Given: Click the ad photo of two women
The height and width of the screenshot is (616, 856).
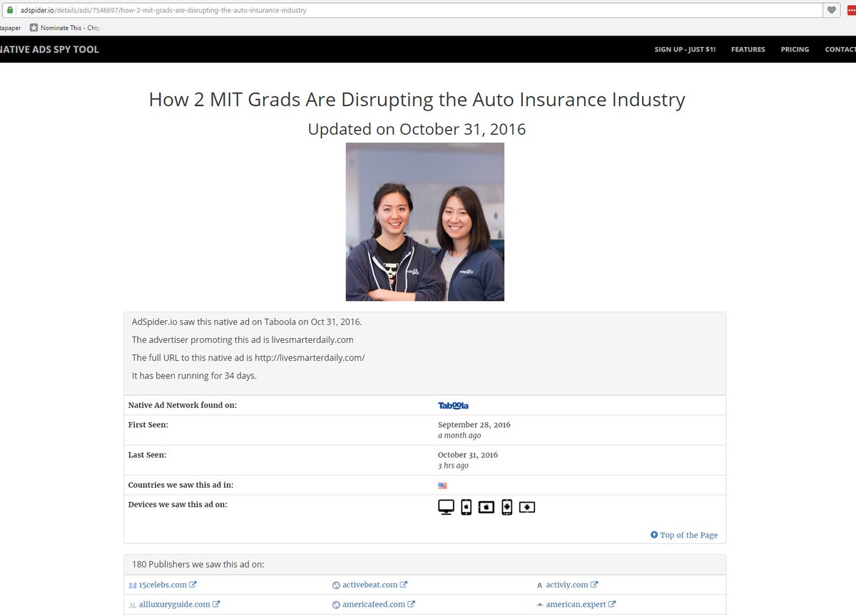Looking at the screenshot, I should click(425, 222).
